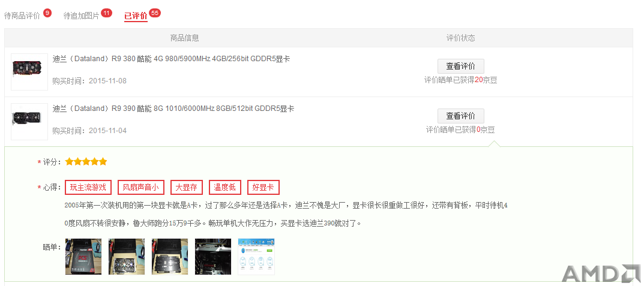The image size is (644, 286).
Task: Select the 好显卡 tag
Action: (263, 188)
